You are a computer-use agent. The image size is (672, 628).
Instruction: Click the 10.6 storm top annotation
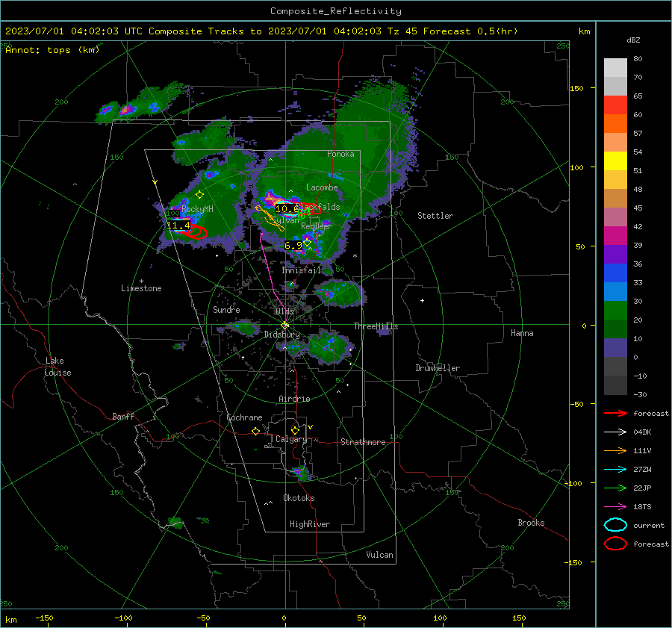coord(287,209)
